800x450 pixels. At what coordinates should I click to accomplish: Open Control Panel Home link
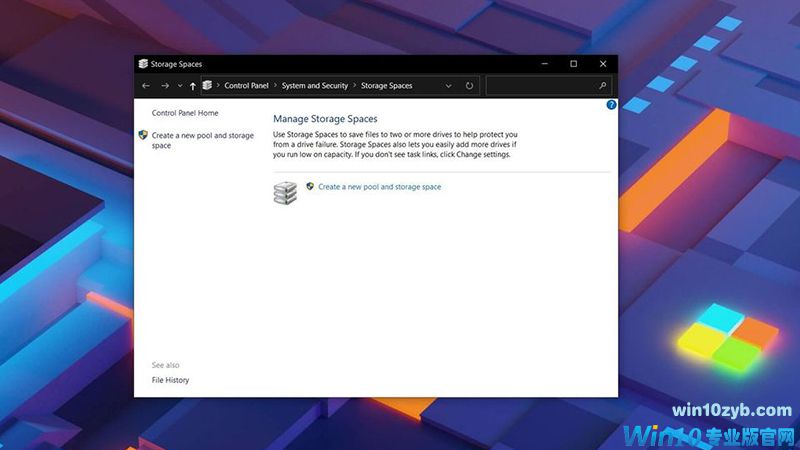[x=185, y=113]
